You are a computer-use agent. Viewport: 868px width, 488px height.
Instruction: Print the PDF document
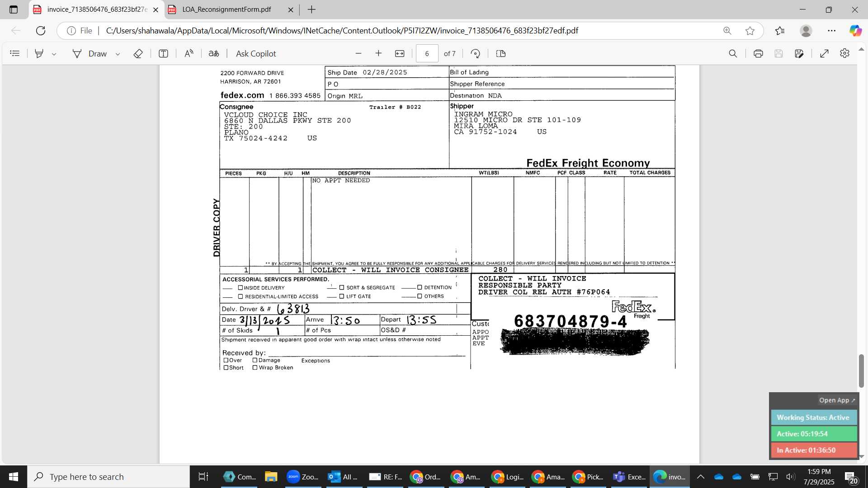point(758,53)
